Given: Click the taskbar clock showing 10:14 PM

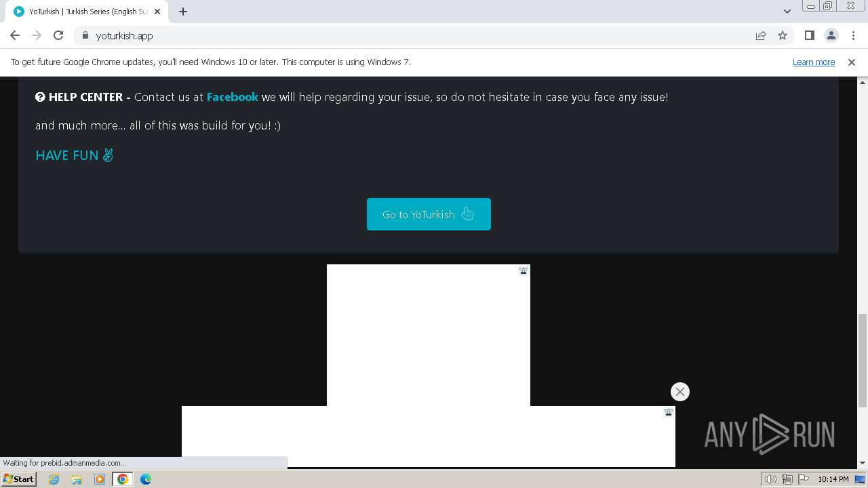Looking at the screenshot, I should [x=833, y=479].
